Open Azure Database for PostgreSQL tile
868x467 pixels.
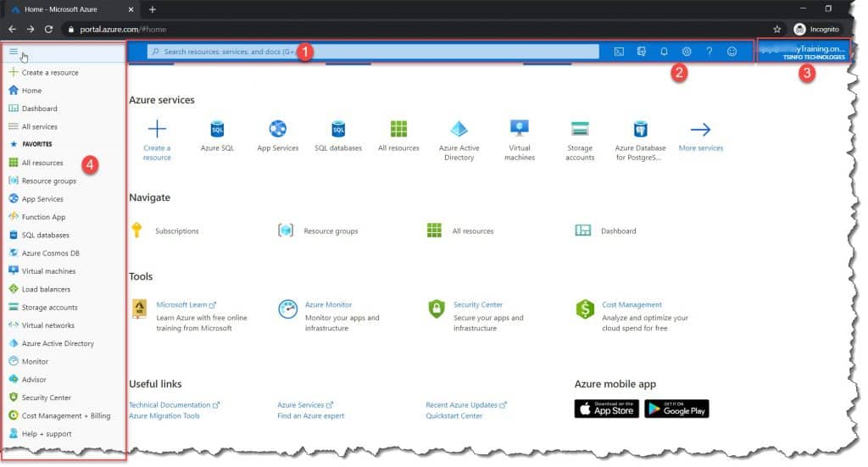(x=641, y=141)
